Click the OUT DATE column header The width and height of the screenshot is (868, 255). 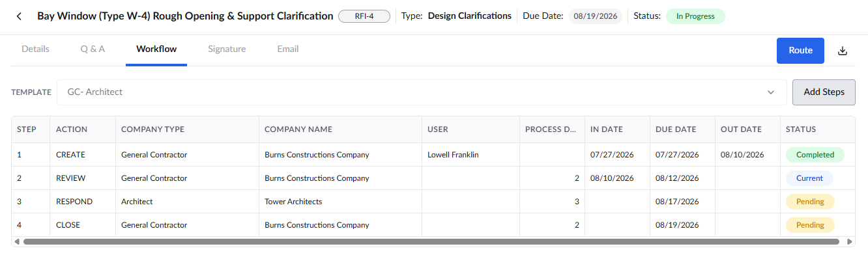click(747, 129)
